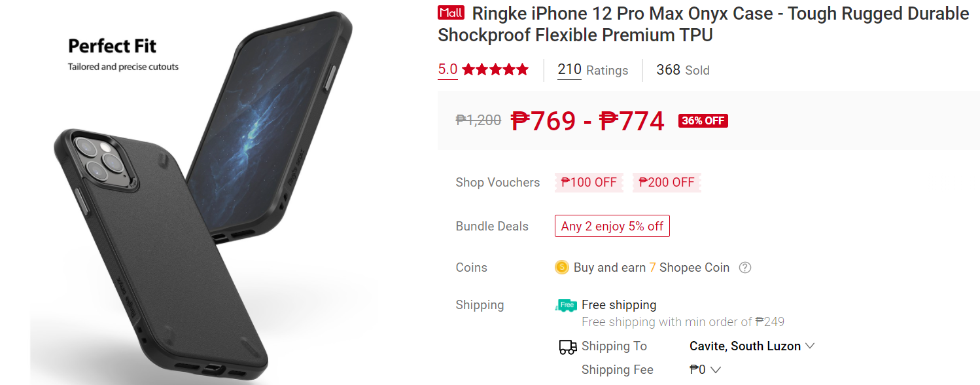Click the Ringke iPhone 12 Pro Max product title
This screenshot has width=980, height=385.
(x=703, y=24)
